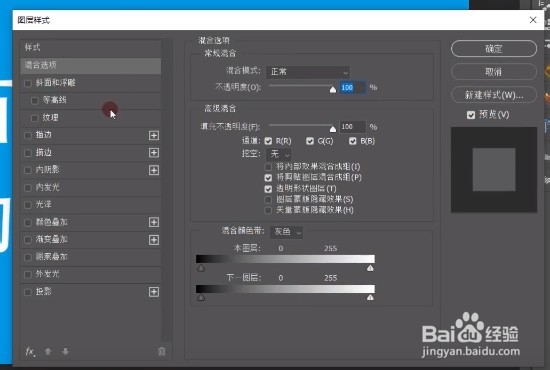Open the 内阴影 settings by its label

pos(47,170)
